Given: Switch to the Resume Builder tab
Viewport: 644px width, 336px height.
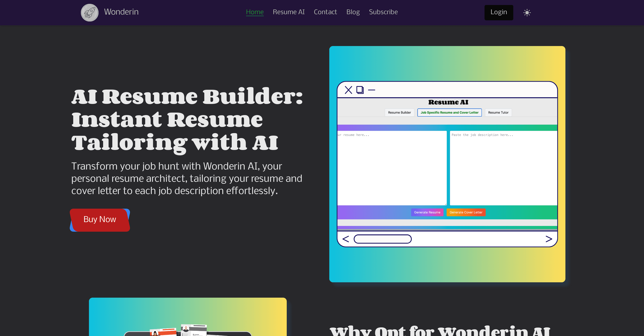Looking at the screenshot, I should [x=399, y=113].
